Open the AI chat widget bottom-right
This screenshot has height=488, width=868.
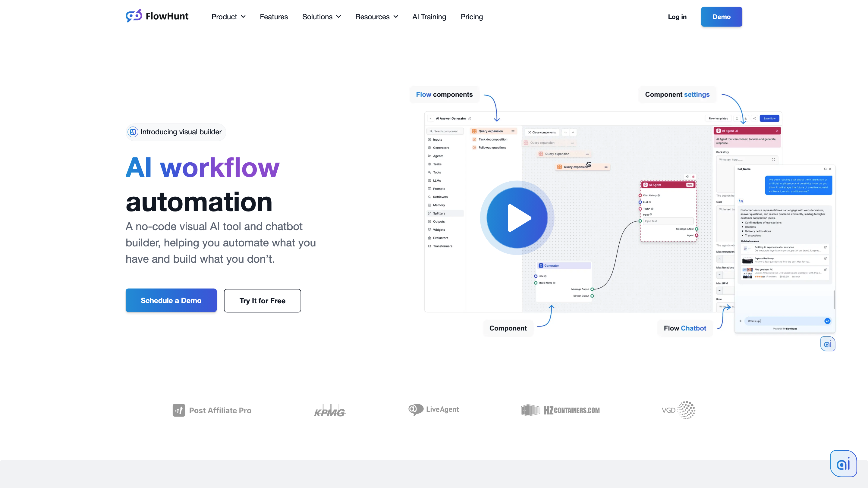coord(843,464)
